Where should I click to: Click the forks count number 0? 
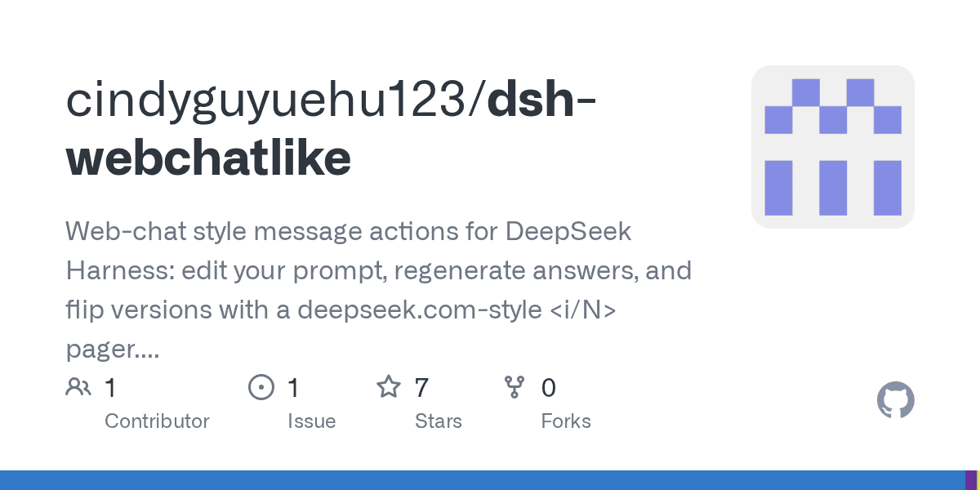coord(549,388)
